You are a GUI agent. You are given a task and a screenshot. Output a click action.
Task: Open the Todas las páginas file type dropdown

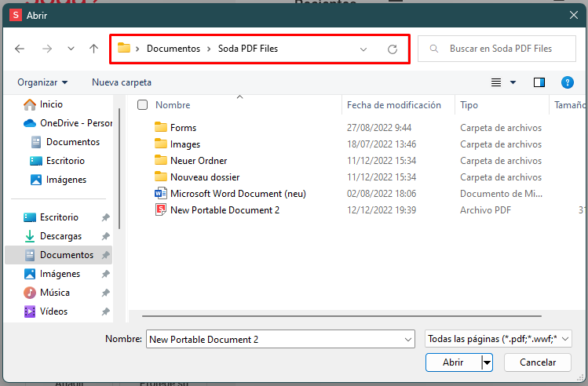[x=498, y=339]
